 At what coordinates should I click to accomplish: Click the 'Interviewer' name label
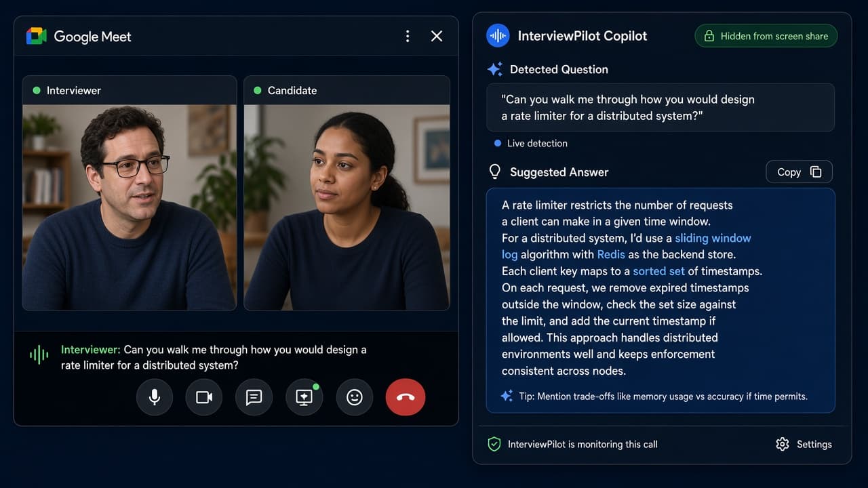pyautogui.click(x=74, y=90)
